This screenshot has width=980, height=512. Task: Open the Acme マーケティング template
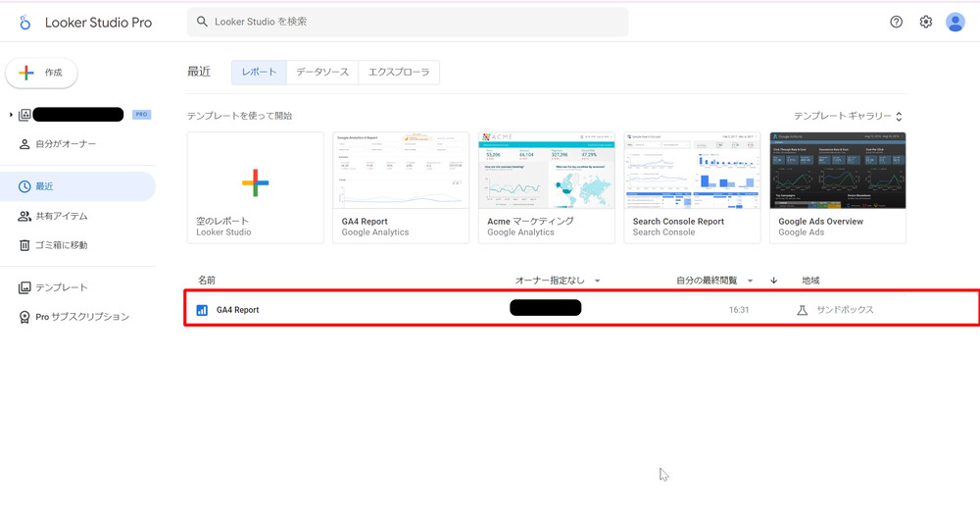click(x=546, y=187)
